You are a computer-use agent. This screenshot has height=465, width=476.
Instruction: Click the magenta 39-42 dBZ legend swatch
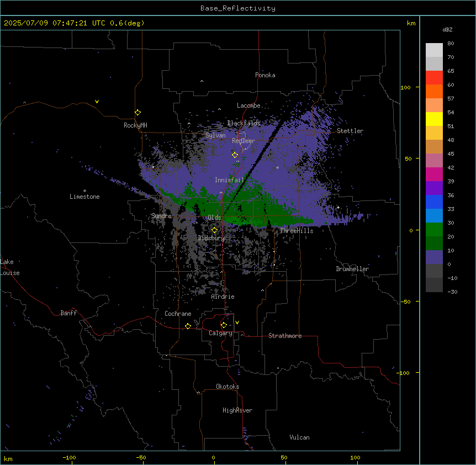(434, 174)
